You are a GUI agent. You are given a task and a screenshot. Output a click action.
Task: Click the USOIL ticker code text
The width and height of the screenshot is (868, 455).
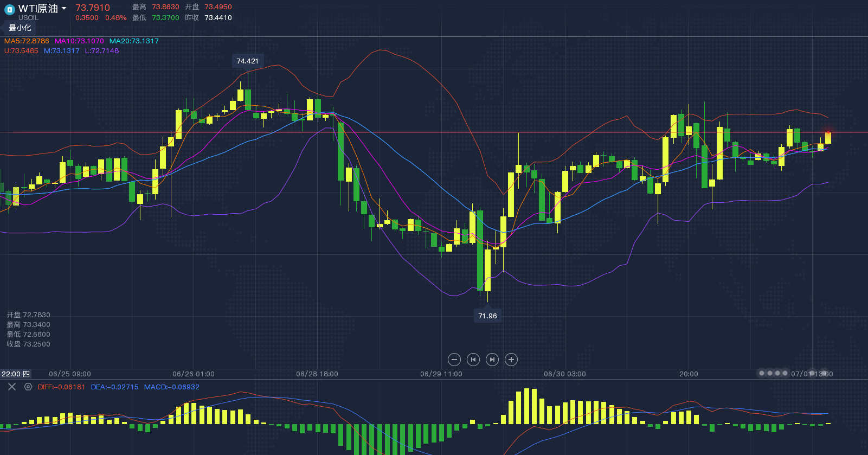click(x=28, y=18)
